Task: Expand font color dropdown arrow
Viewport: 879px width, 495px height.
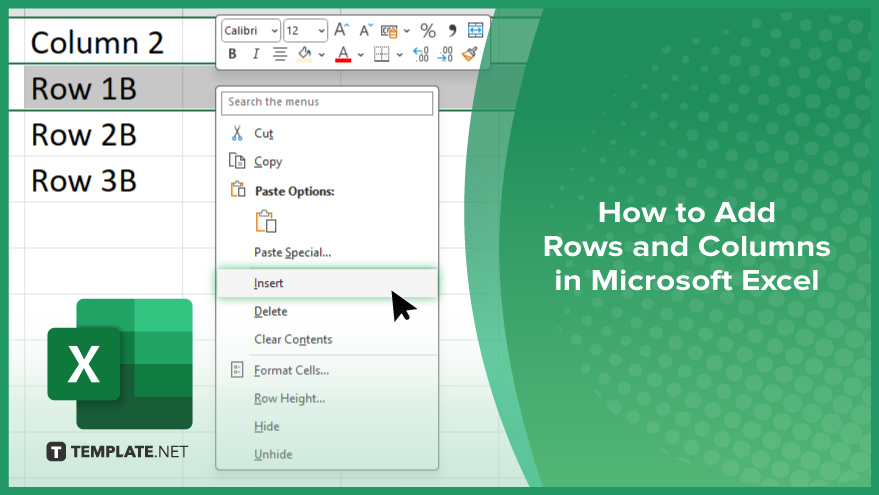Action: coord(360,55)
